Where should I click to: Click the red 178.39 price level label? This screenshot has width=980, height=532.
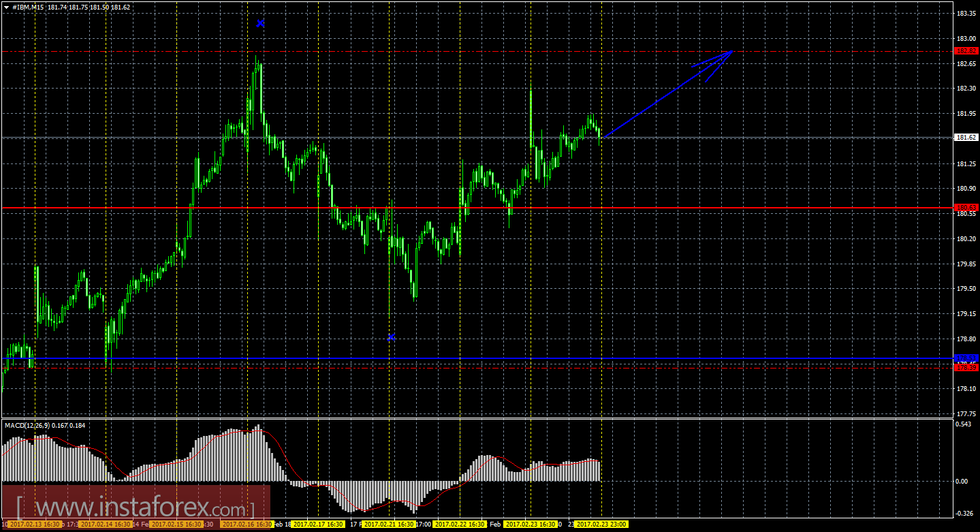(x=967, y=368)
